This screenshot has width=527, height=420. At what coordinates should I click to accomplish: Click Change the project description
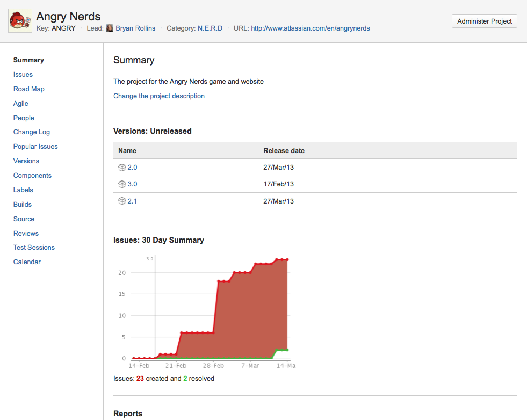pos(158,96)
